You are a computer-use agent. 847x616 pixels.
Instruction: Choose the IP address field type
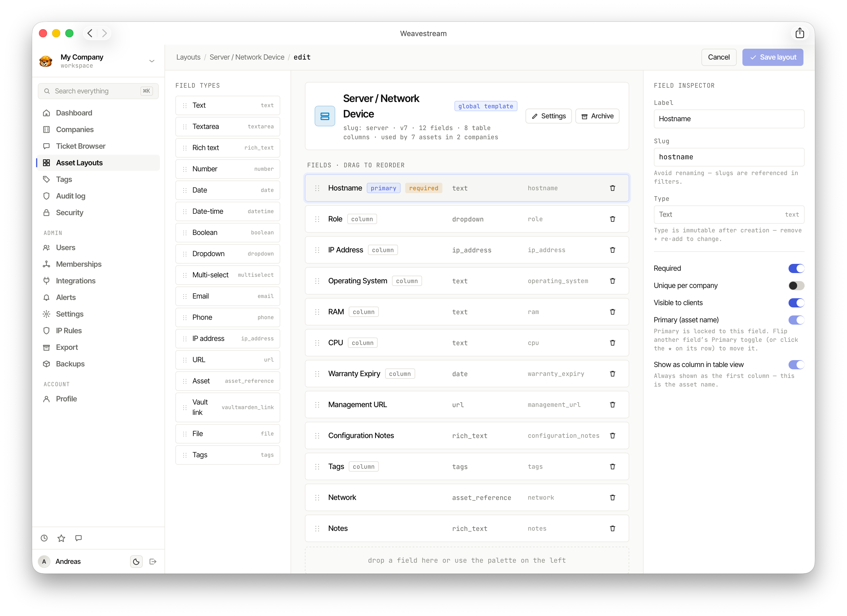click(x=228, y=339)
